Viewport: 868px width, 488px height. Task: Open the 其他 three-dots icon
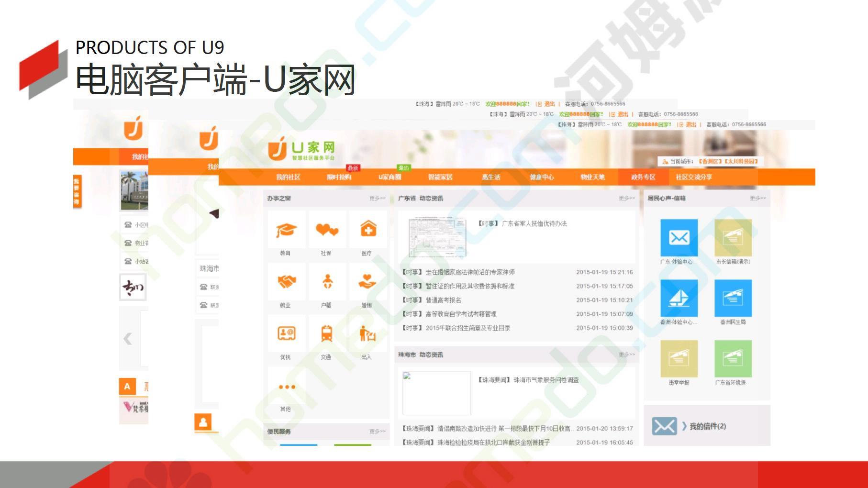coord(287,387)
